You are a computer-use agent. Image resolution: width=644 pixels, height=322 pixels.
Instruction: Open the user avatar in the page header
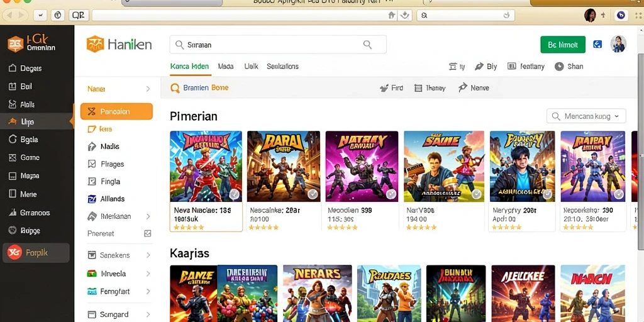click(x=618, y=44)
